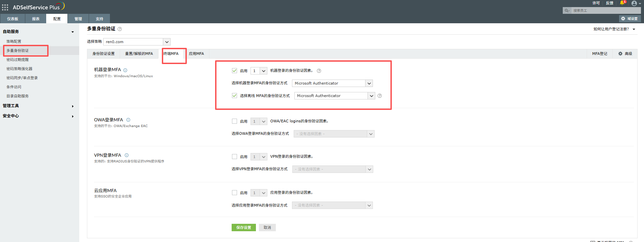Click help icon beside offline MFA dropdown
This screenshot has height=242, width=644.
coord(380,96)
